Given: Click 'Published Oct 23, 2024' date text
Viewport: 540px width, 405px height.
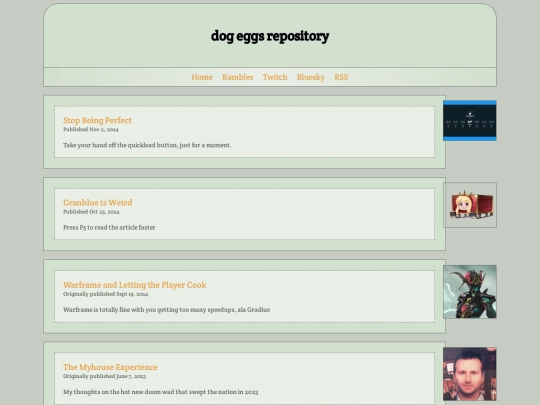Looking at the screenshot, I should pos(91,212).
